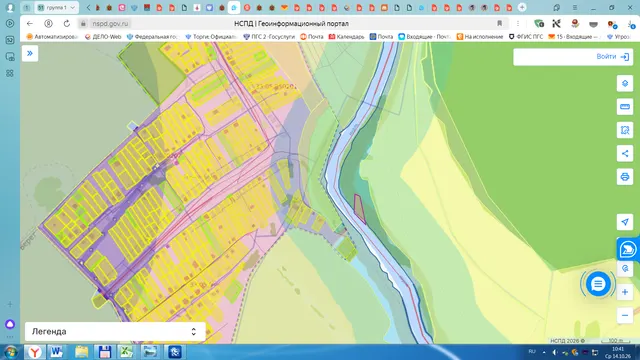This screenshot has height=360, width=640.
Task: Click the page options three-dot icon
Action: pyautogui.click(x=518, y=24)
